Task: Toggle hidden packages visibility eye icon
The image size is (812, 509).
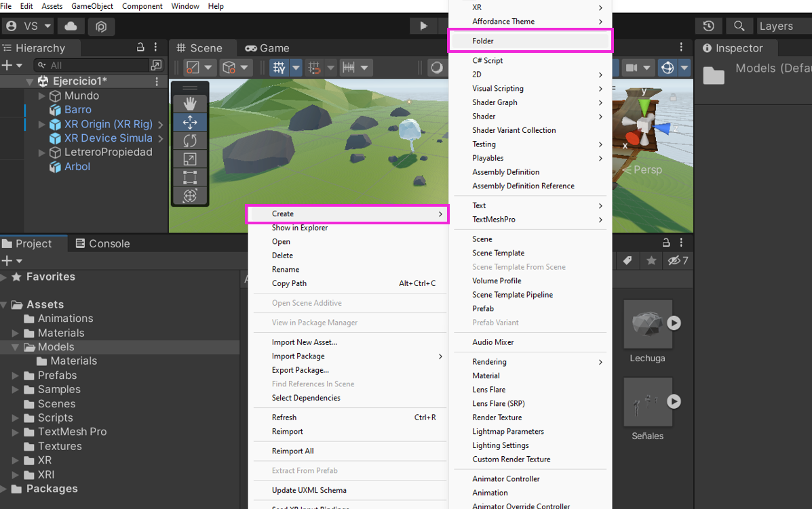Action: coord(677,261)
